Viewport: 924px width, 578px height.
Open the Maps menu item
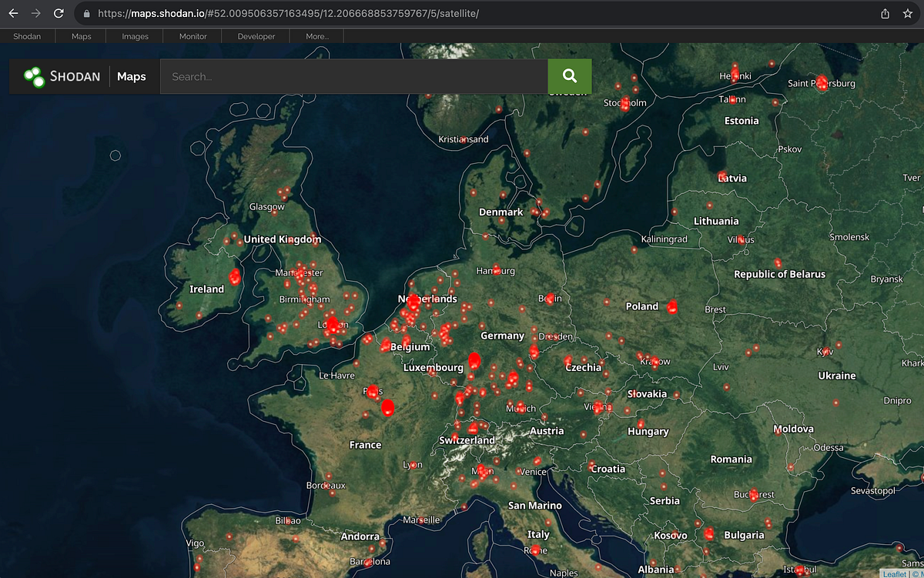tap(81, 35)
